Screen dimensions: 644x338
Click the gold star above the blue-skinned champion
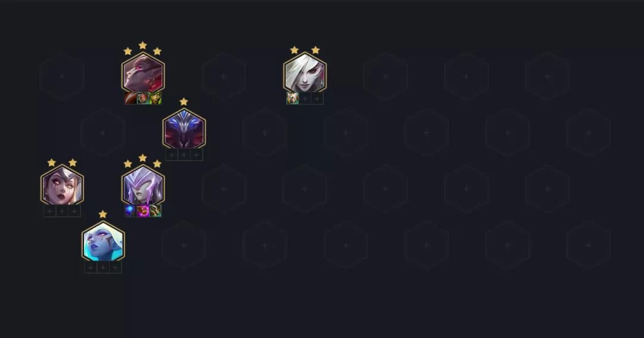(x=103, y=215)
